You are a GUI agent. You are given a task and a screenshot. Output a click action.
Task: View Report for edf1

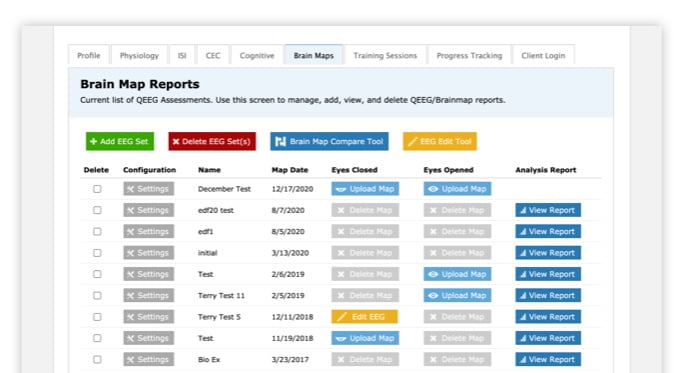point(548,232)
